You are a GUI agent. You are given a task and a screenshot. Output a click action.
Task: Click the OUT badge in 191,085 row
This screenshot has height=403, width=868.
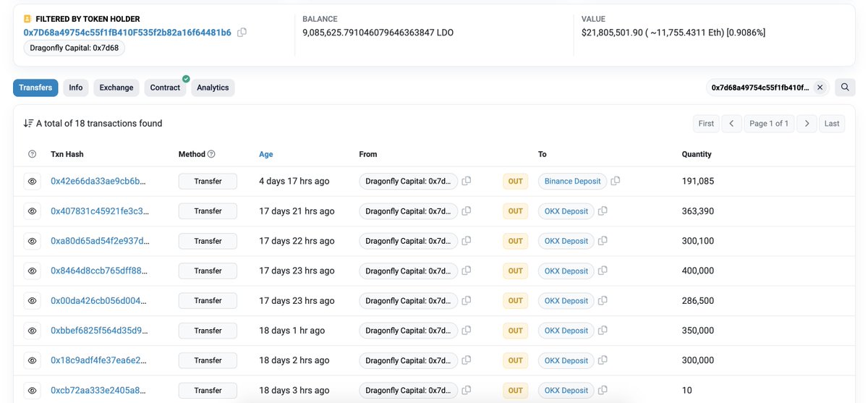pos(515,181)
